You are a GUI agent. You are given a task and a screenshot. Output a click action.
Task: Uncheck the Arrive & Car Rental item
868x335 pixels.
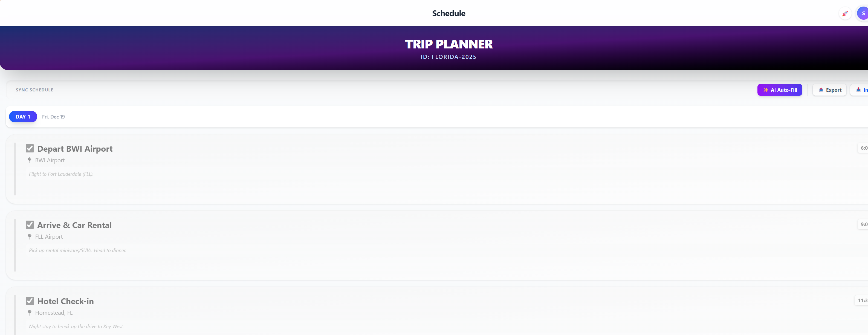click(30, 224)
